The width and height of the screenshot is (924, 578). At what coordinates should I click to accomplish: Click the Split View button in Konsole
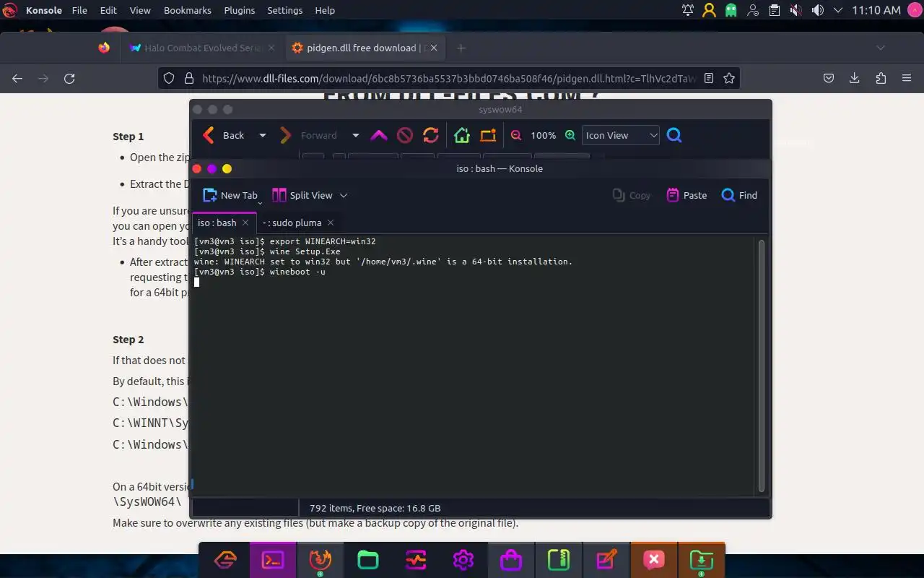(x=302, y=195)
